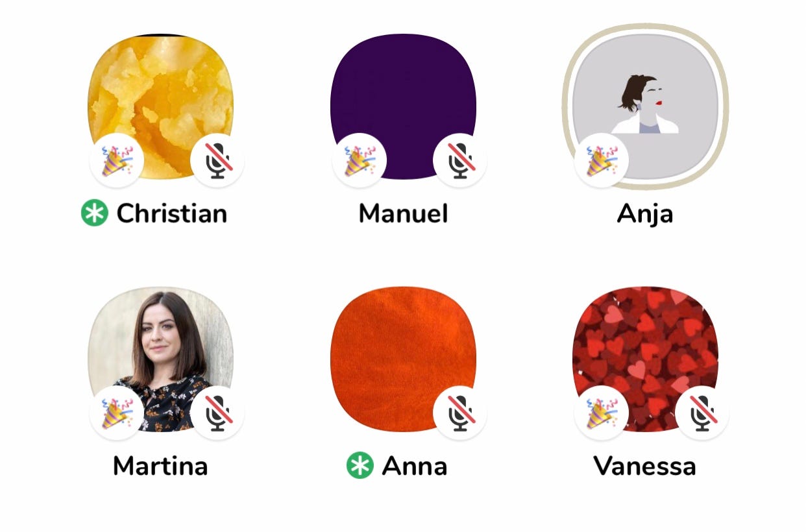806x532 pixels.
Task: Open Martina's profile photo
Action: (160, 359)
